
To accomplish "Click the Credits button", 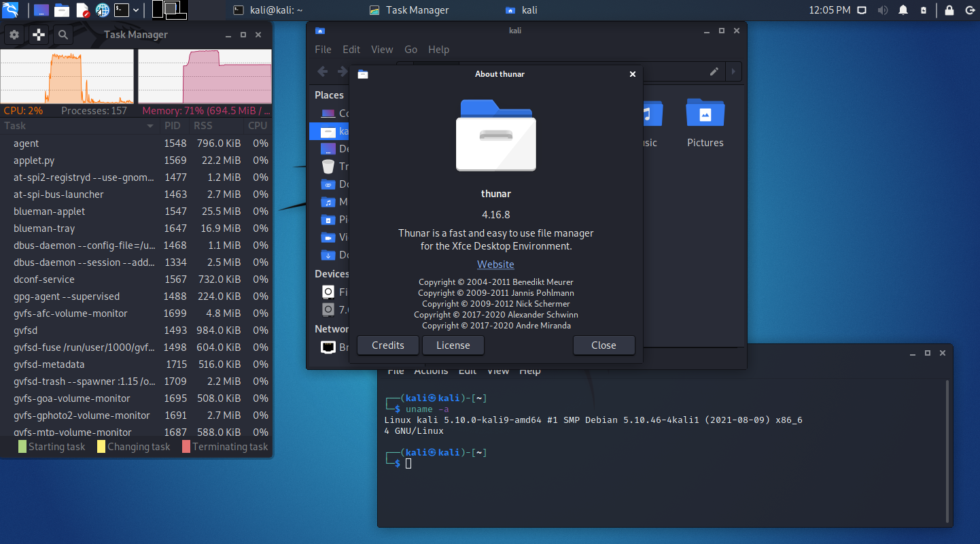I will click(x=388, y=345).
